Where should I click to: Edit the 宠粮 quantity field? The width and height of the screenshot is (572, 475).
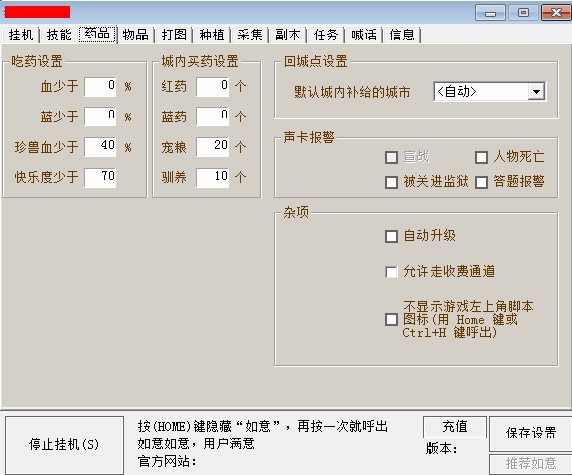coord(213,147)
